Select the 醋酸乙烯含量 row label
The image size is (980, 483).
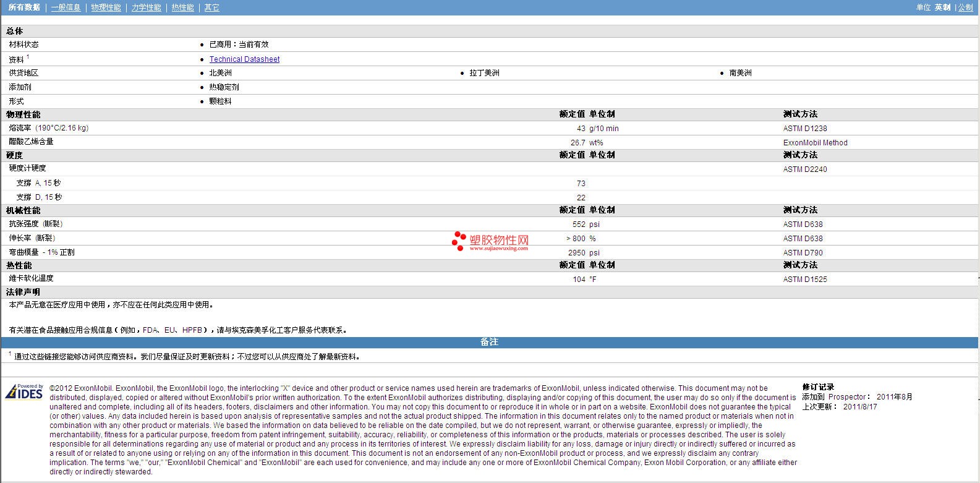[31, 142]
